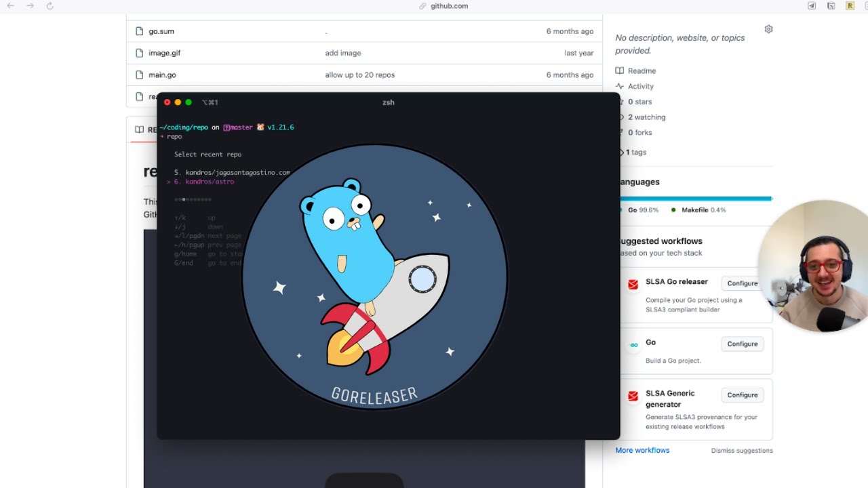
Task: Open repository About settings gear
Action: [768, 29]
